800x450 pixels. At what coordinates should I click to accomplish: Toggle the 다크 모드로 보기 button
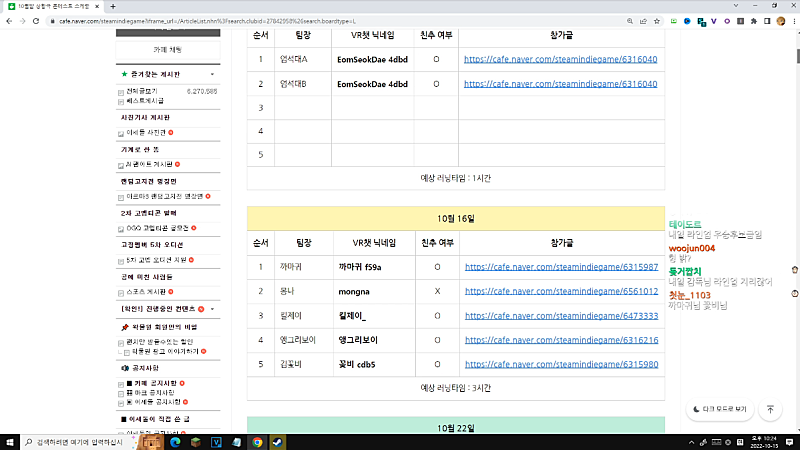[x=717, y=409]
